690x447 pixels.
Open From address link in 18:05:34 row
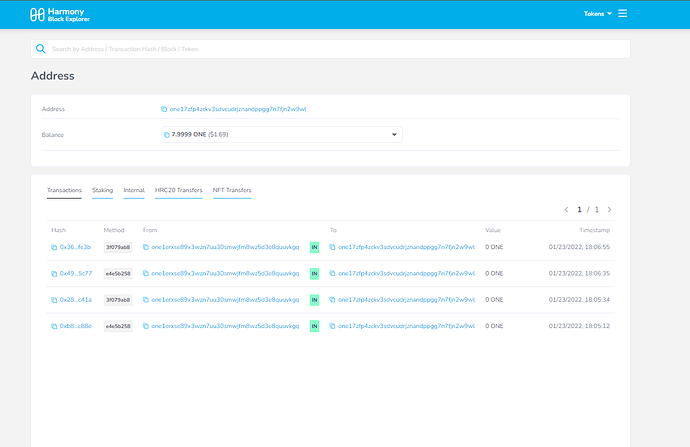point(225,300)
